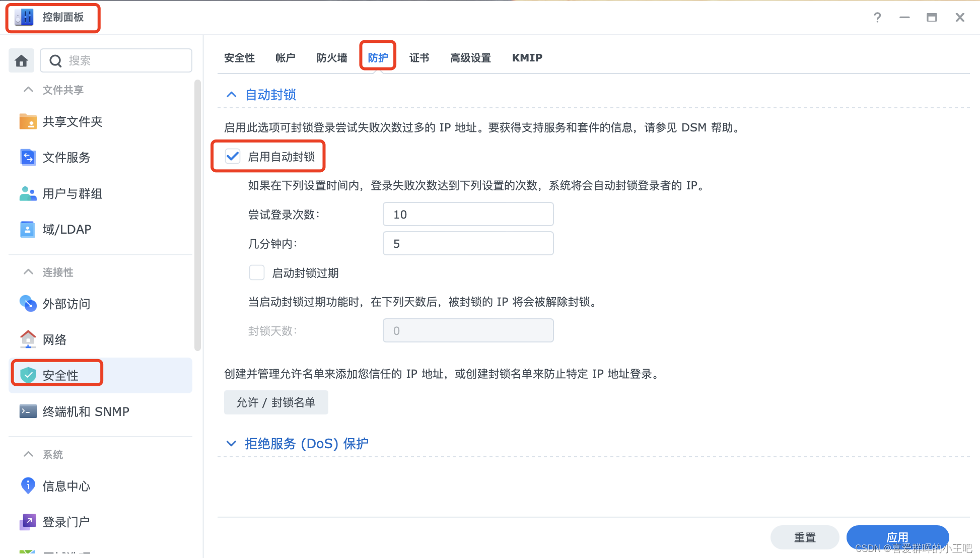Screen dimensions: 980x558
Task: Click the Reset (重置) button
Action: (x=804, y=537)
